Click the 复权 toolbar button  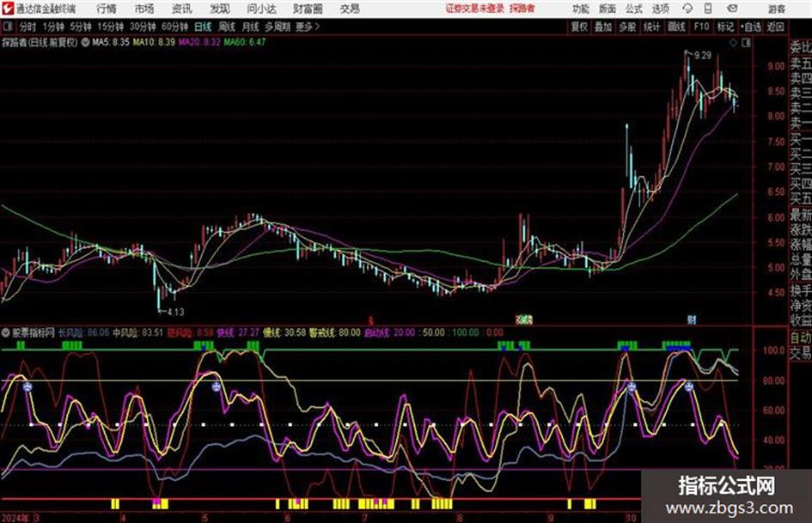(x=579, y=27)
